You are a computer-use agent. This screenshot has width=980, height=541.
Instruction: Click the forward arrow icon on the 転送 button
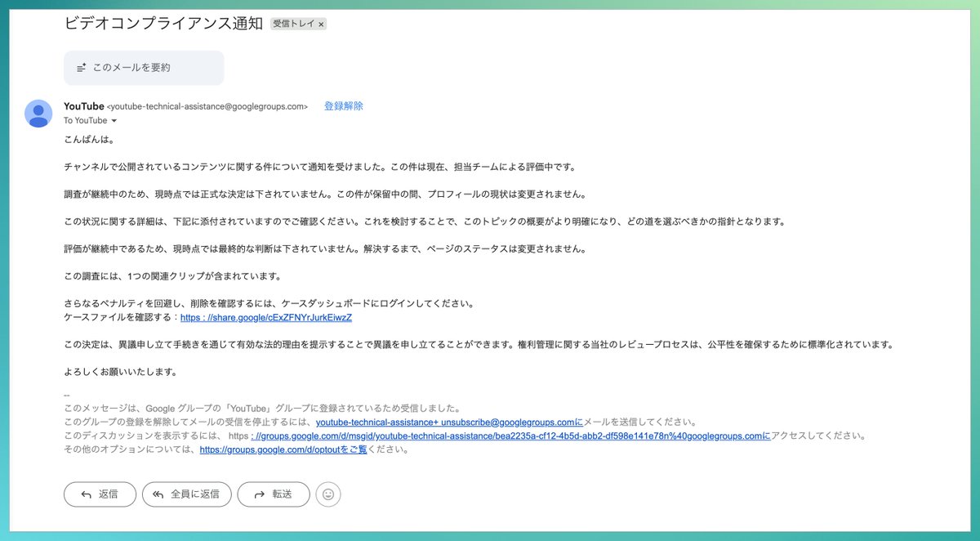pyautogui.click(x=260, y=494)
